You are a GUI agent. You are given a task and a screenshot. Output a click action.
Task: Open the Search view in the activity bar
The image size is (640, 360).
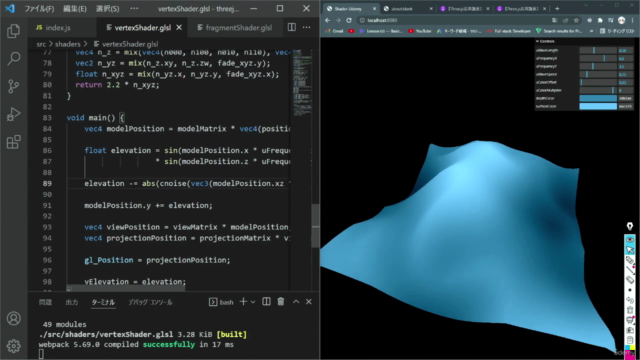tap(13, 58)
